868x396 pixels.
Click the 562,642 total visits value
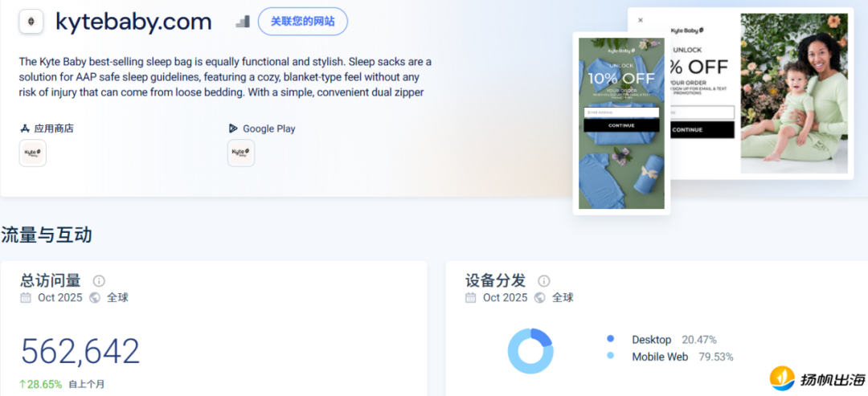click(x=80, y=351)
